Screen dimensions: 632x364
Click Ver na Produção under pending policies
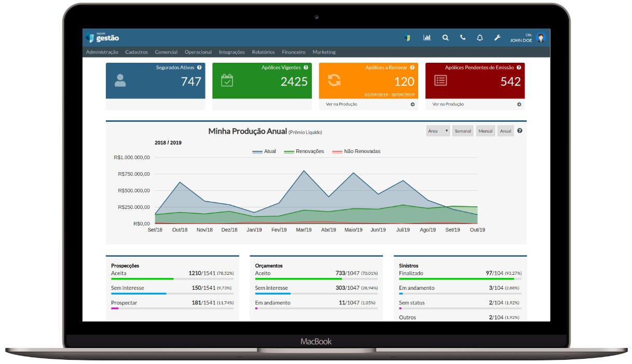click(448, 104)
